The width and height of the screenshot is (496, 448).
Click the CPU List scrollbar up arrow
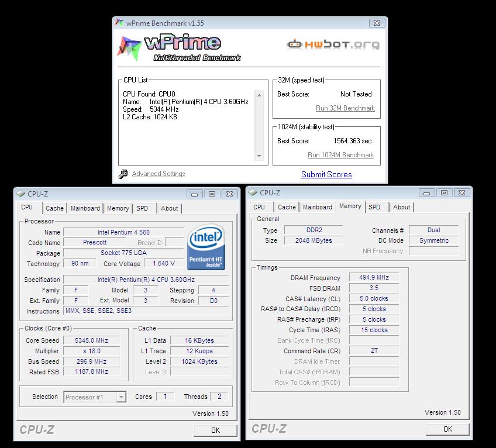click(x=259, y=95)
